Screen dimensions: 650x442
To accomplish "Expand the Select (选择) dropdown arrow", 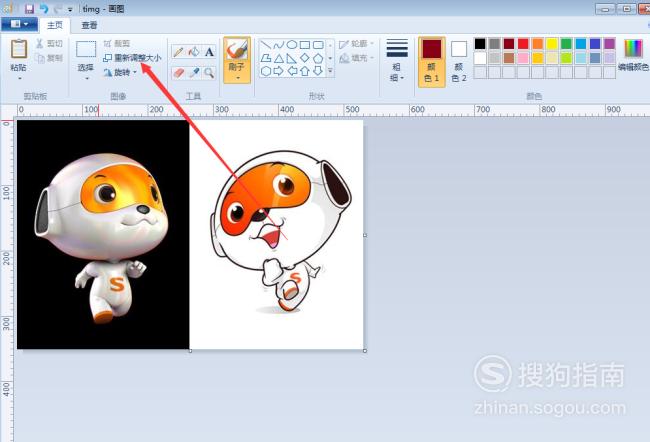I will click(x=87, y=78).
